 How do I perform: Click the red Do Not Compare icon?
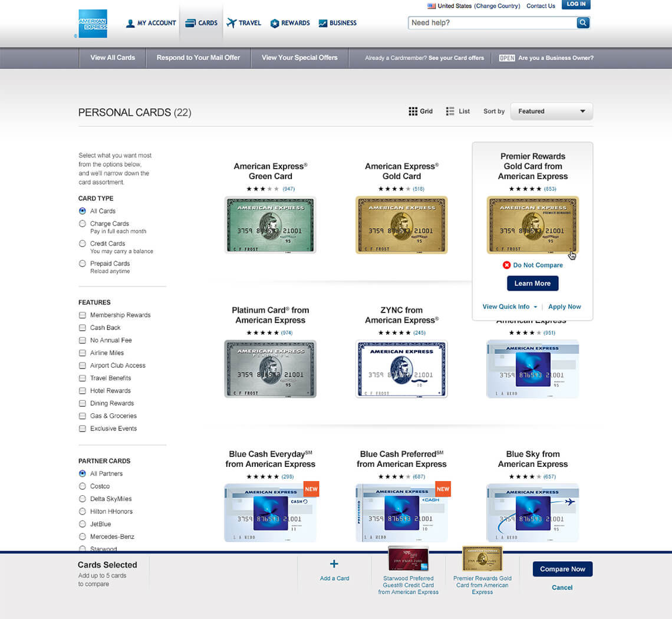(x=506, y=265)
